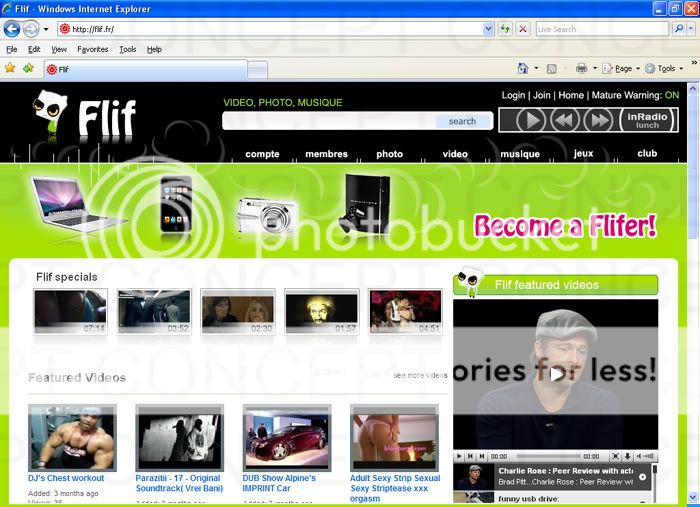
Task: Open the compte navigation item
Action: coord(262,154)
